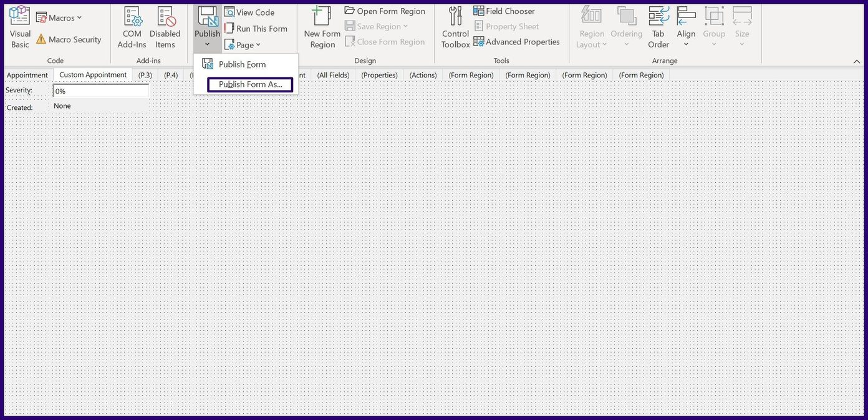This screenshot has height=420, width=868.
Task: Switch to the (All Fields) tab
Action: click(x=333, y=75)
